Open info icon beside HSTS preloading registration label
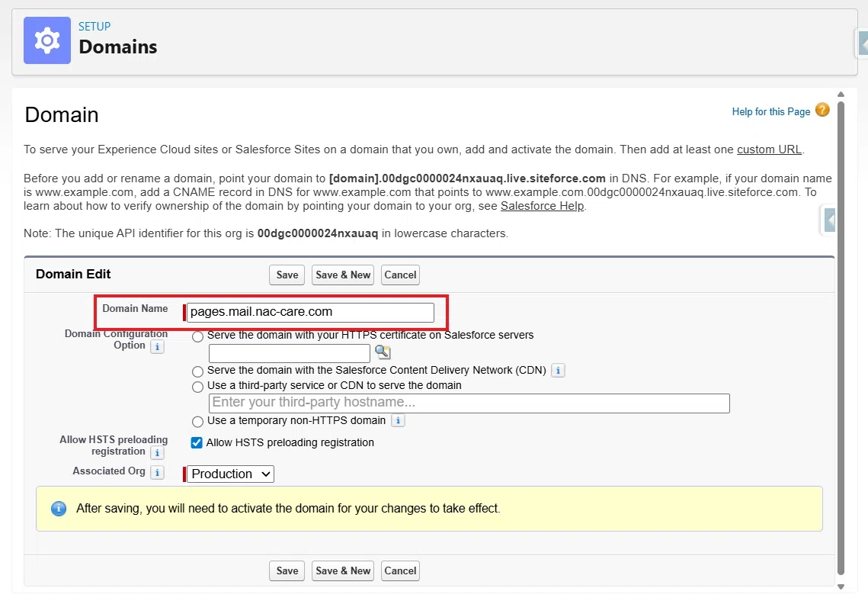Screen dimensions: 868x601 [157, 452]
